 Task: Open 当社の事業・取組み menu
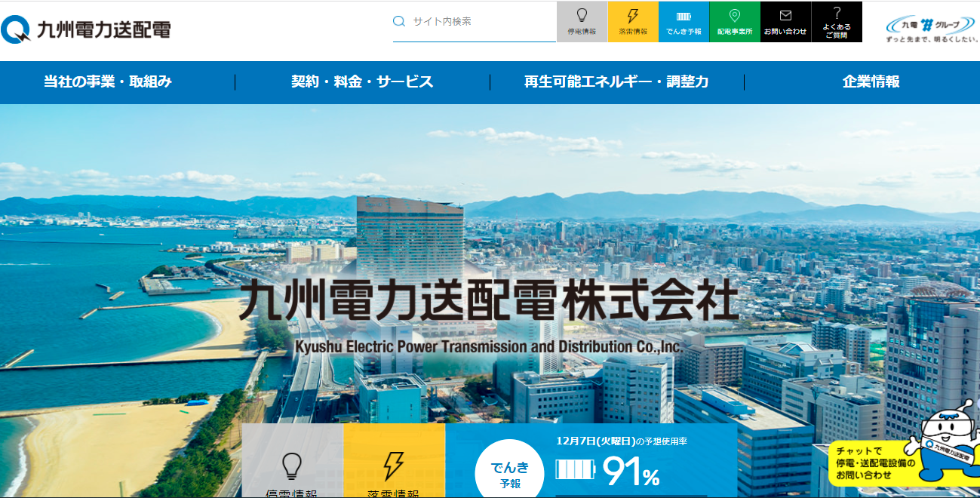point(108,82)
